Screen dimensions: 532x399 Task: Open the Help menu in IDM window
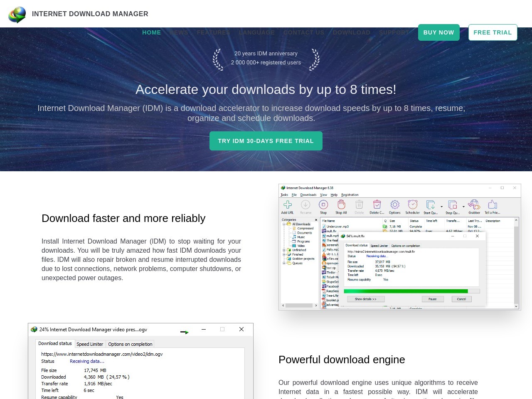(x=334, y=195)
